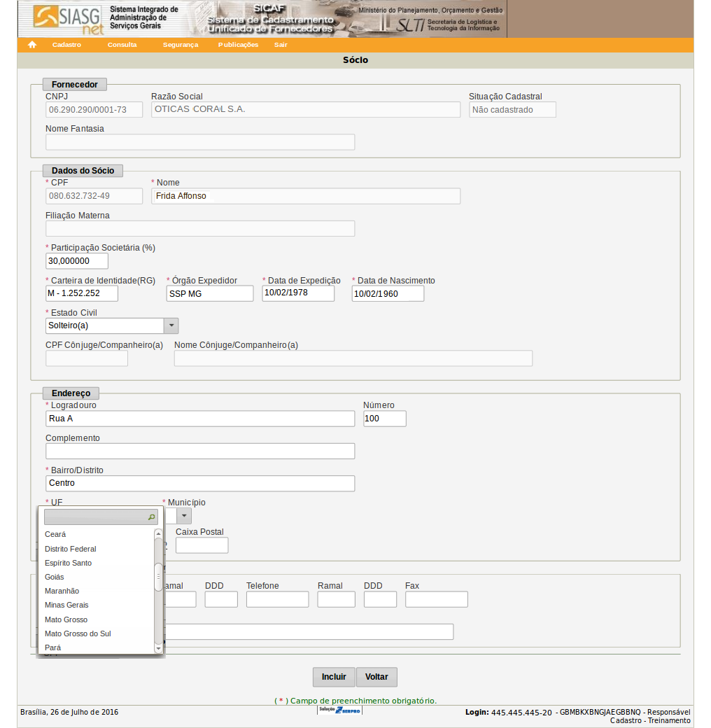Click the SICAF banner title
The width and height of the screenshot is (711, 728).
(x=269, y=19)
